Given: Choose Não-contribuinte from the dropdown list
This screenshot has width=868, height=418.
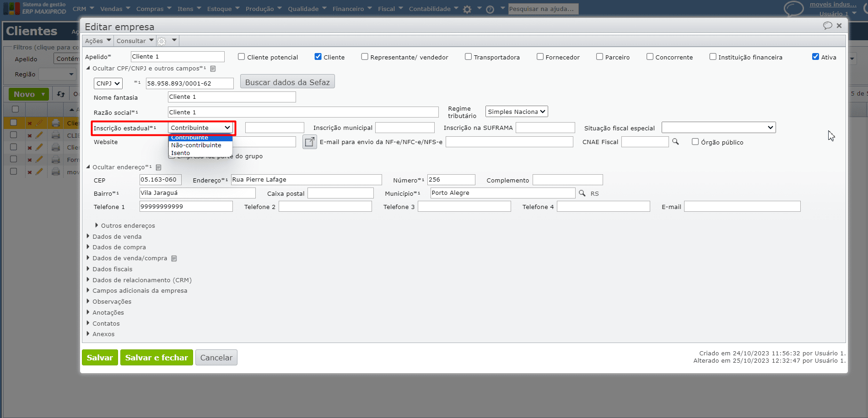Looking at the screenshot, I should 200,145.
